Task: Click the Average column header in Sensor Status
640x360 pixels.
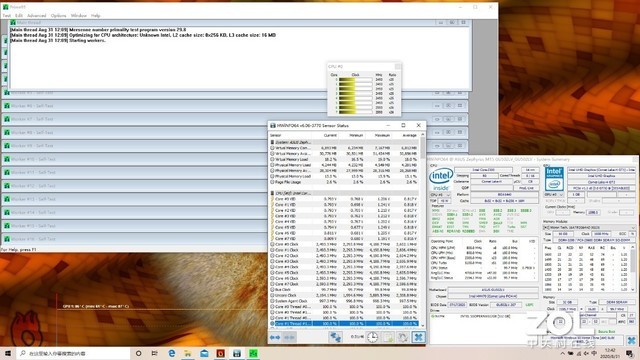Action: click(409, 135)
